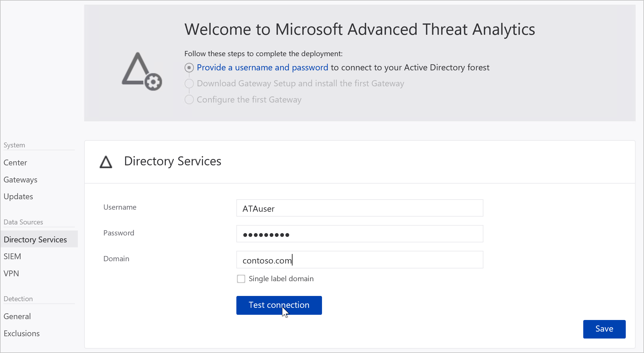Select the SIEM navigation item
The width and height of the screenshot is (644, 353).
click(x=12, y=256)
